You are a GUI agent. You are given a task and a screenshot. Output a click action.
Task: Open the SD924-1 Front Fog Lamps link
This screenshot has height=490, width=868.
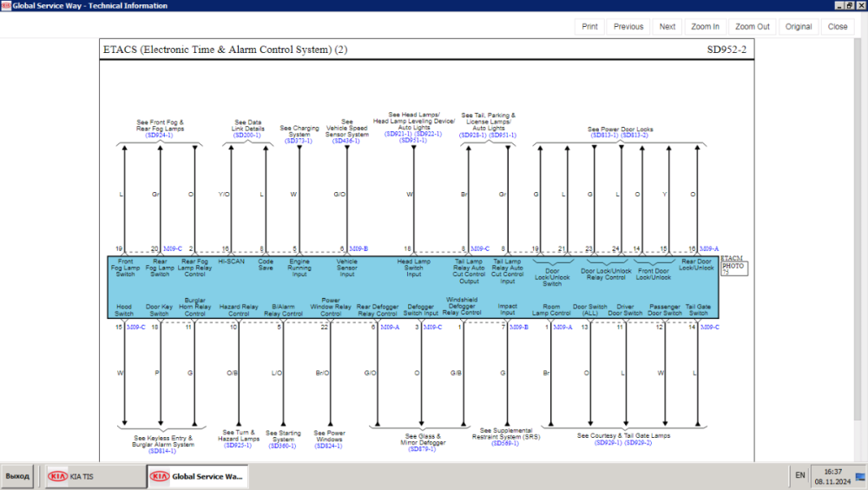point(160,136)
